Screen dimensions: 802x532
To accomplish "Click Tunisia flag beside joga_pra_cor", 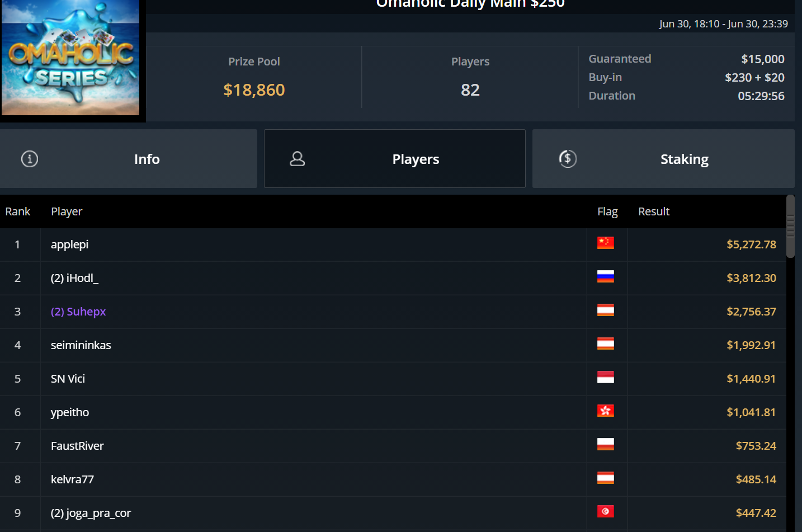I will pyautogui.click(x=606, y=511).
